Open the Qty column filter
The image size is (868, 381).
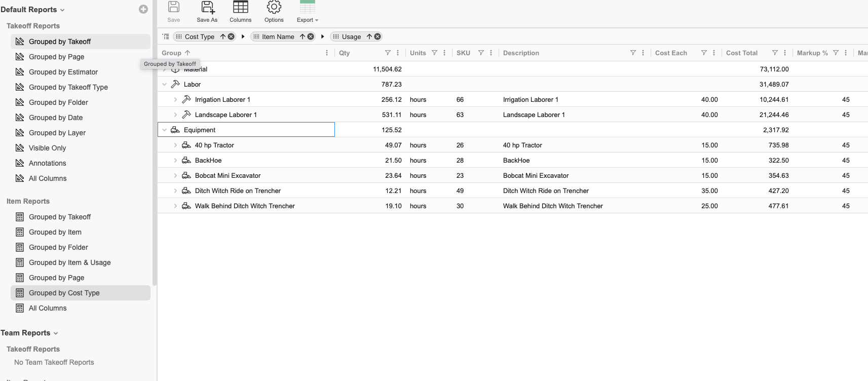[388, 53]
